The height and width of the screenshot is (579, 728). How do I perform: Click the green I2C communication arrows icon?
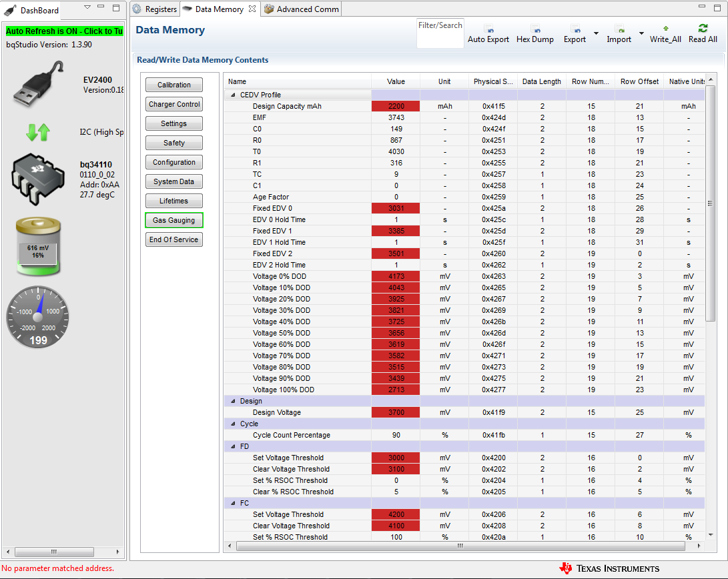38,132
